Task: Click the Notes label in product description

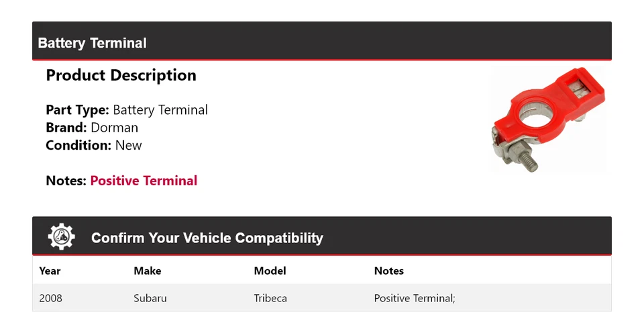Action: click(66, 181)
